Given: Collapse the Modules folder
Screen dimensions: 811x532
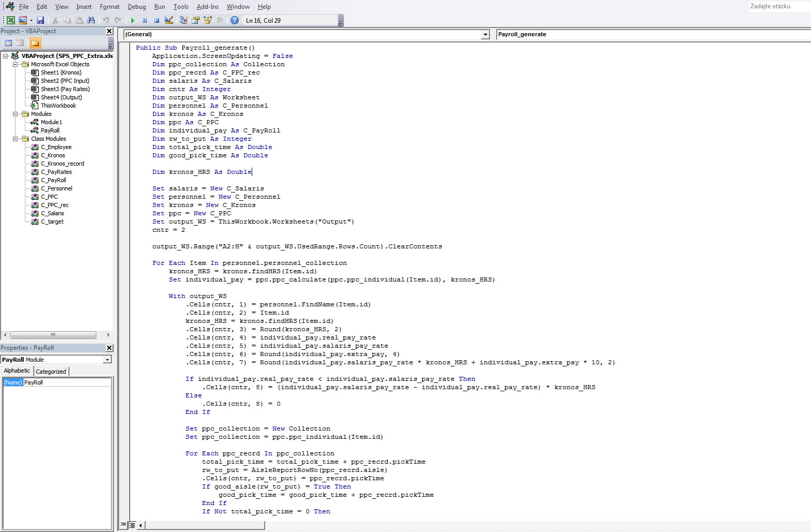Looking at the screenshot, I should coord(16,114).
